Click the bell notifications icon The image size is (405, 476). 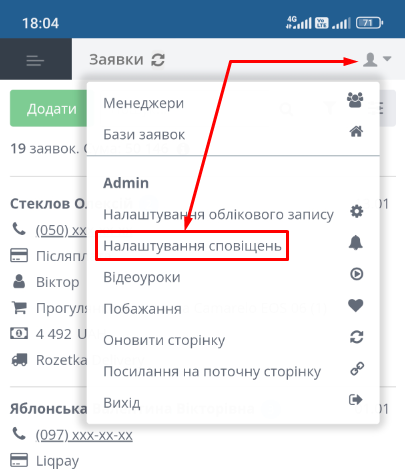pyautogui.click(x=356, y=242)
